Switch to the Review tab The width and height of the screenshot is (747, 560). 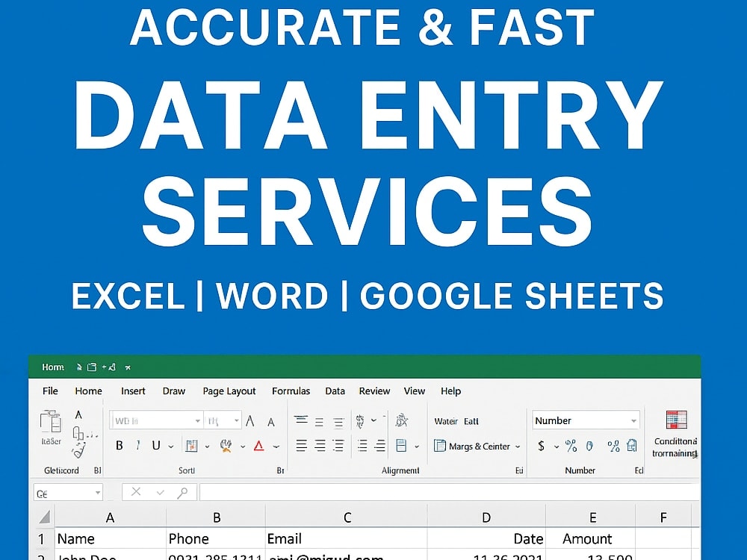374,391
